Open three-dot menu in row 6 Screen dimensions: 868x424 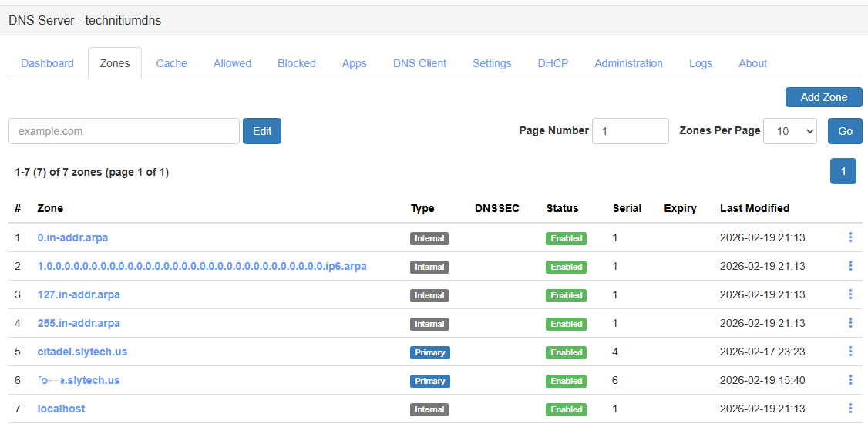(x=850, y=380)
